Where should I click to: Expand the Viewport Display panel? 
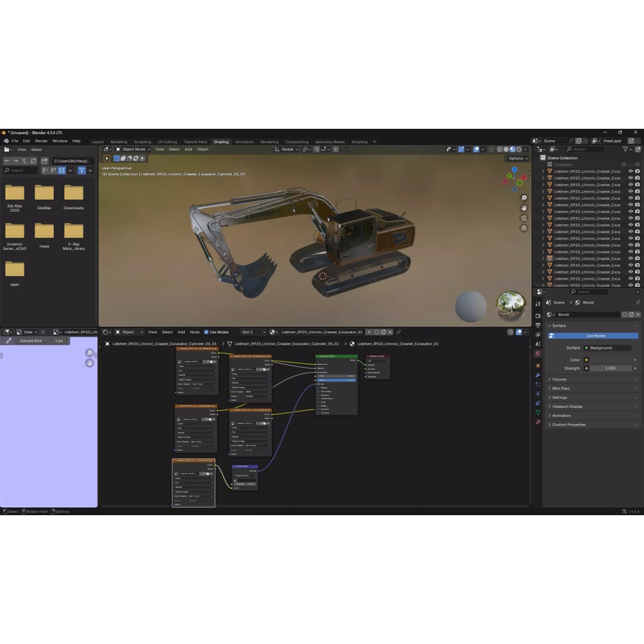(593, 407)
